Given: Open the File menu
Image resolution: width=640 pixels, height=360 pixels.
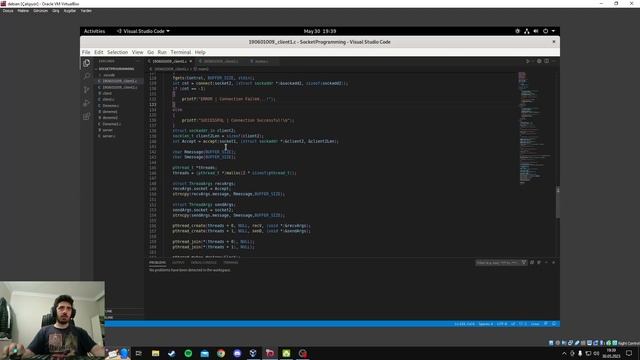Looking at the screenshot, I should pyautogui.click(x=86, y=52).
